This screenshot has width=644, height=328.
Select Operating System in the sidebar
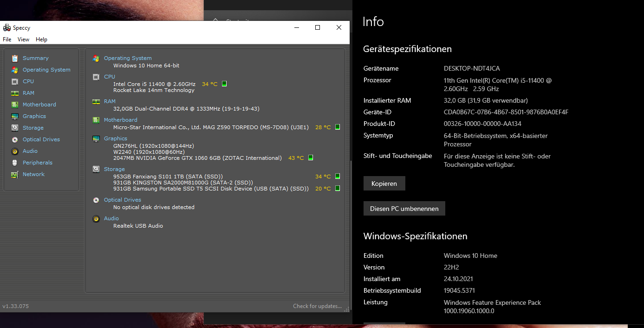(46, 70)
